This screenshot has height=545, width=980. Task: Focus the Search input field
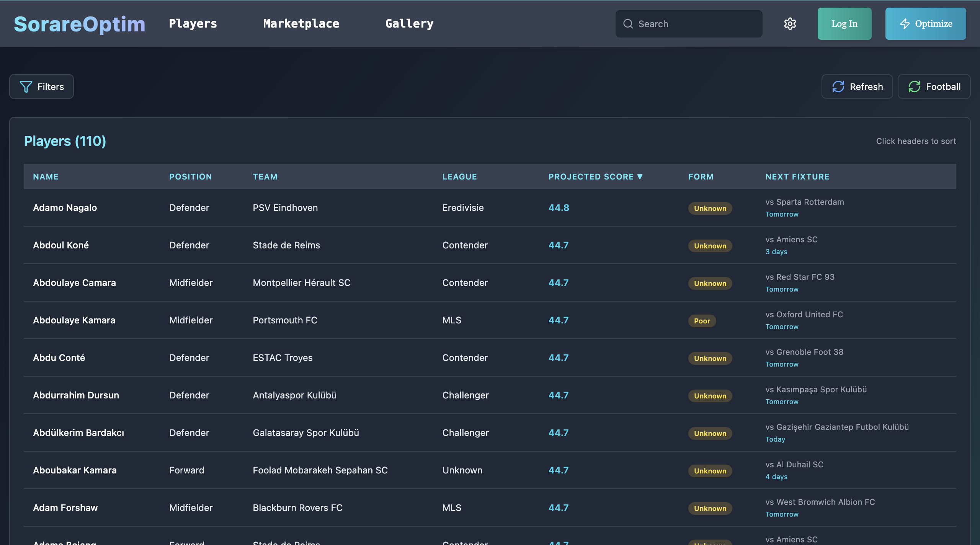(689, 24)
